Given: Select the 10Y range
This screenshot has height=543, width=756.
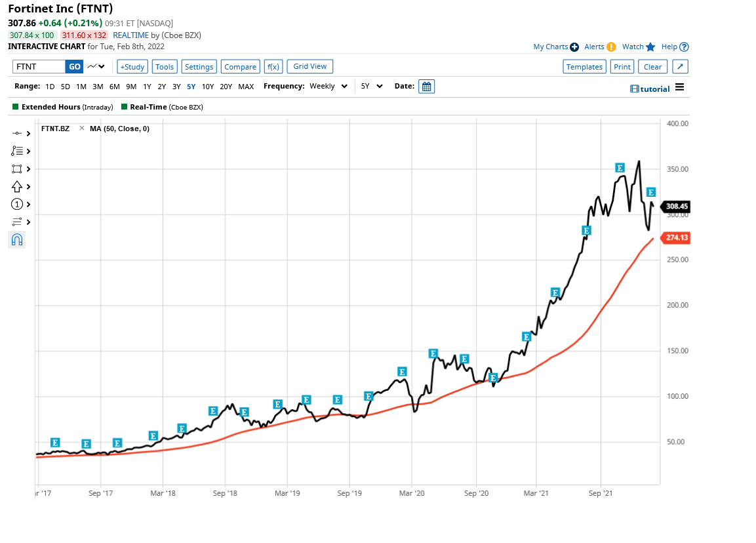Looking at the screenshot, I should tap(208, 87).
